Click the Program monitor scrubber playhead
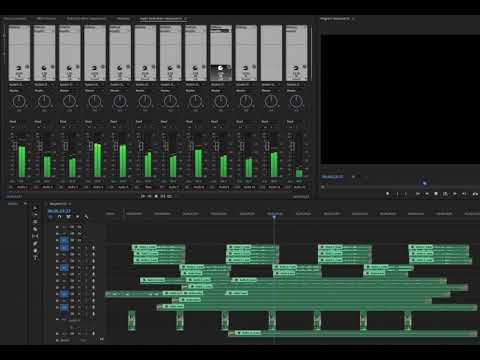The image size is (480, 360). click(x=424, y=183)
